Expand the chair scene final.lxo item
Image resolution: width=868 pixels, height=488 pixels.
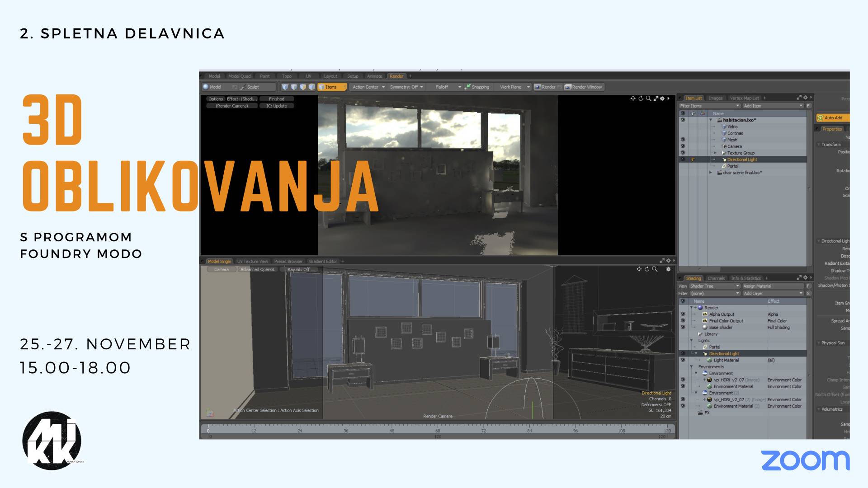711,173
